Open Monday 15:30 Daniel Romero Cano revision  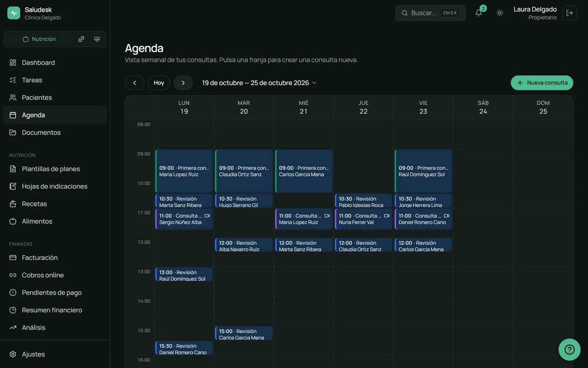184,348
